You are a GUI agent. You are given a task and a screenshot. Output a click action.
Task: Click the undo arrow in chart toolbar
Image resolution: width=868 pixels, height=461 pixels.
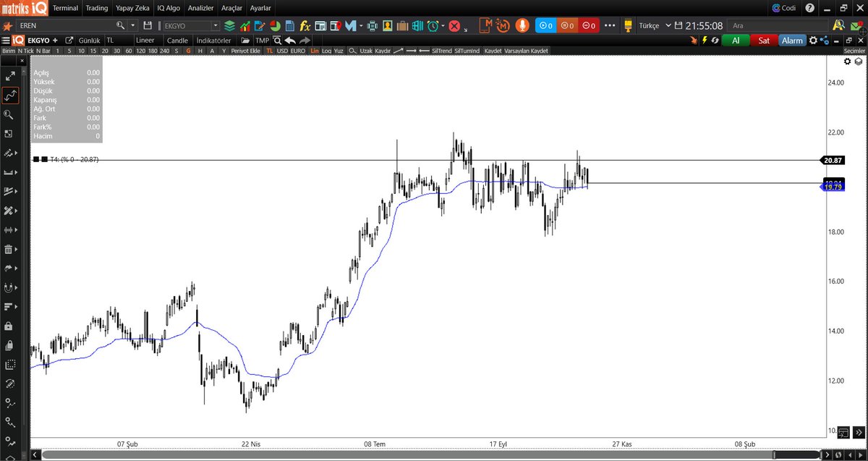pos(290,41)
